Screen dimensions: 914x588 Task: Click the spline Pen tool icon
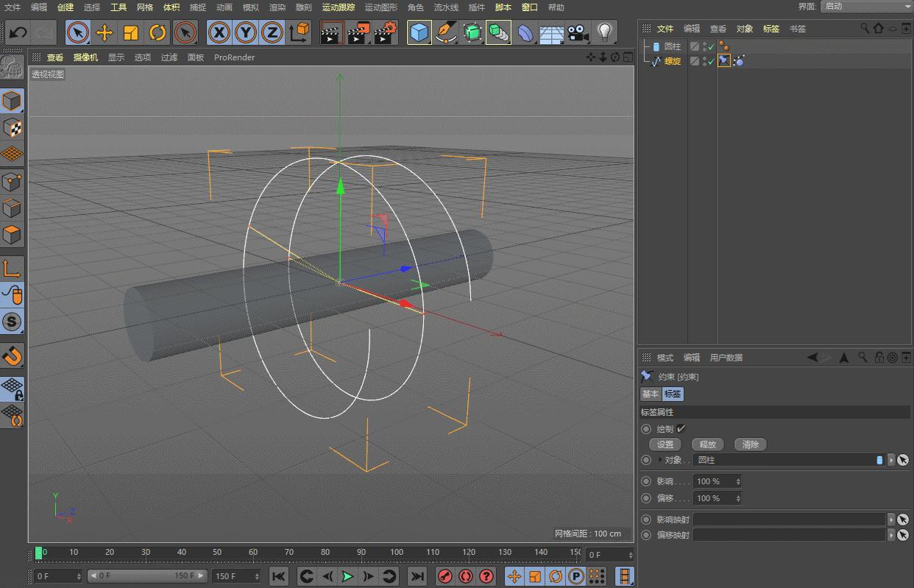(x=445, y=32)
